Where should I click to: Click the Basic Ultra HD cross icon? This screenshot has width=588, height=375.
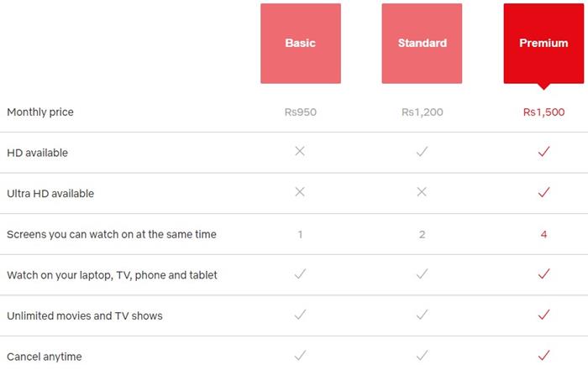[300, 192]
